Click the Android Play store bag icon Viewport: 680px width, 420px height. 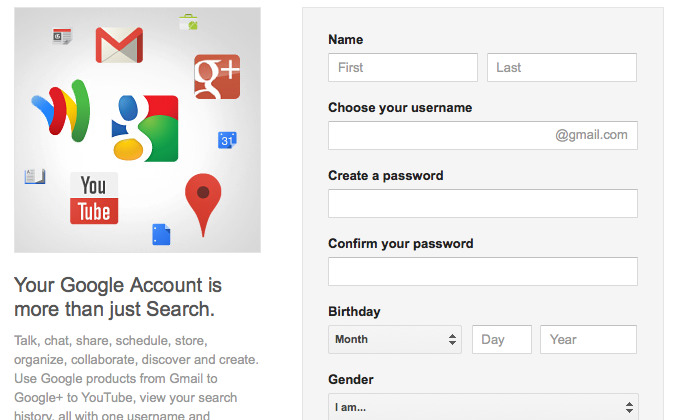coord(189,22)
